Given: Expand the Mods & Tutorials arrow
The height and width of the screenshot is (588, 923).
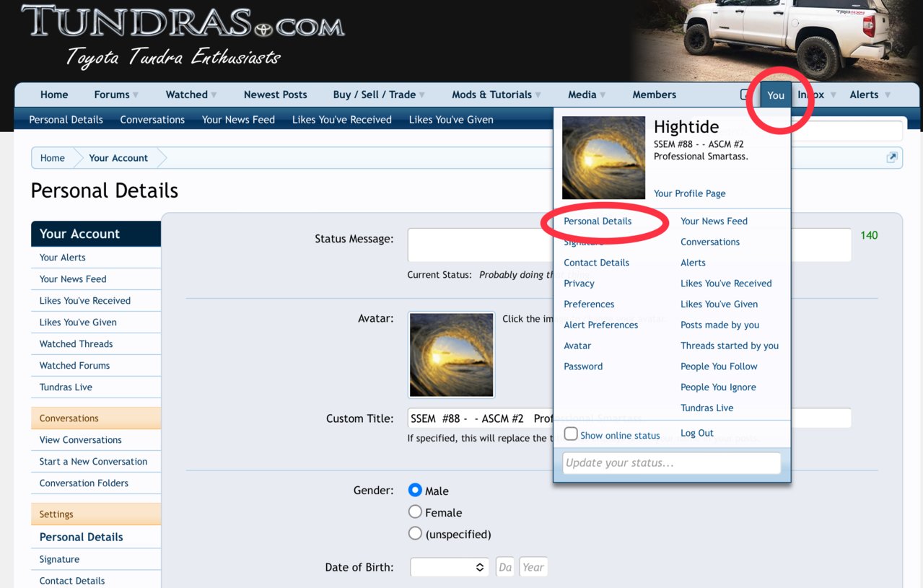Looking at the screenshot, I should coord(538,95).
